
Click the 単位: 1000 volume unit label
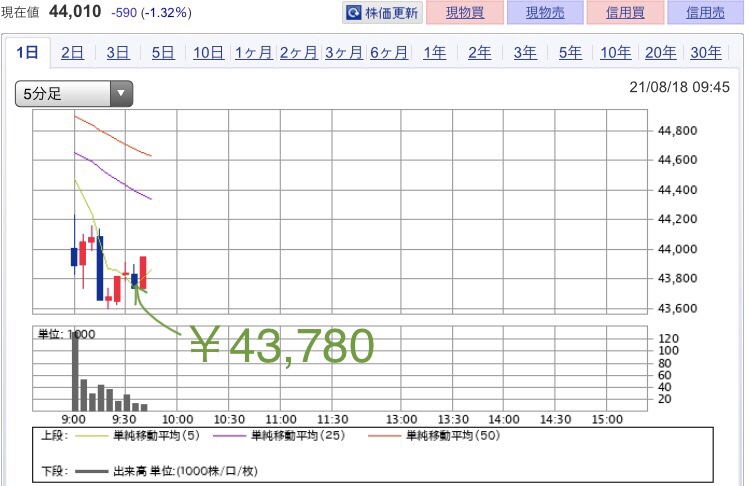pyautogui.click(x=66, y=334)
